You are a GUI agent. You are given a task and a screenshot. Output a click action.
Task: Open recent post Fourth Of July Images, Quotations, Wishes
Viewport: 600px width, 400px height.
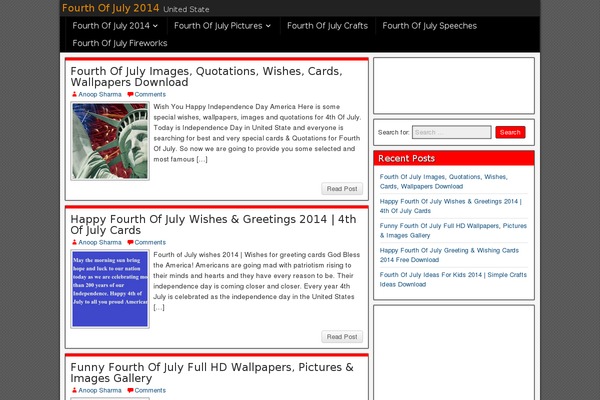pos(443,181)
